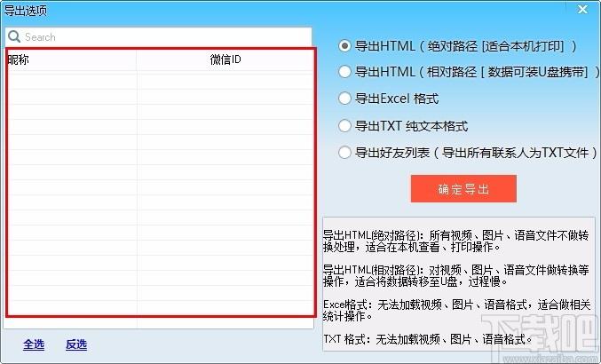Choose 导出TXT 纯文本格式 radio button
Viewport: 601px width, 364px height.
(344, 126)
